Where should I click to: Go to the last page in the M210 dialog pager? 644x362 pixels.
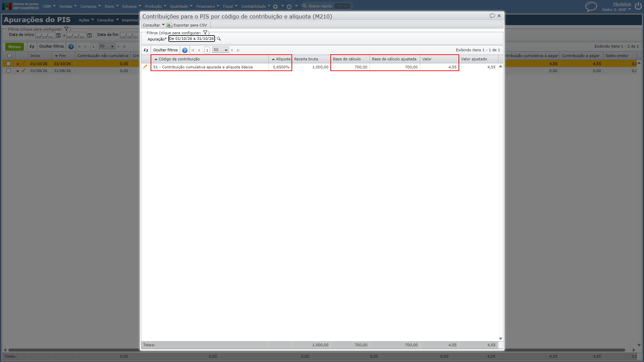[238, 50]
